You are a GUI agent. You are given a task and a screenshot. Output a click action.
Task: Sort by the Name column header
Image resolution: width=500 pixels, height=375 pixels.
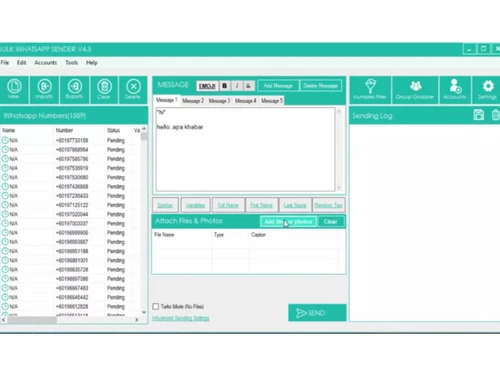point(9,130)
